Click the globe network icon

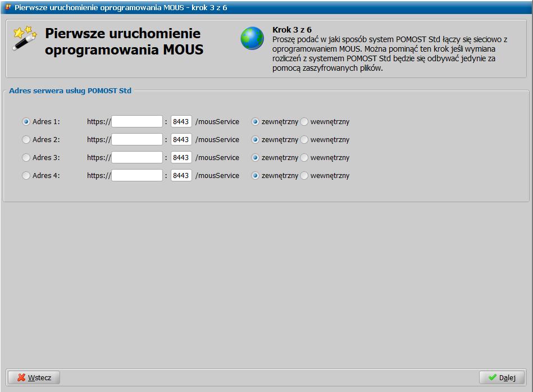[x=252, y=38]
